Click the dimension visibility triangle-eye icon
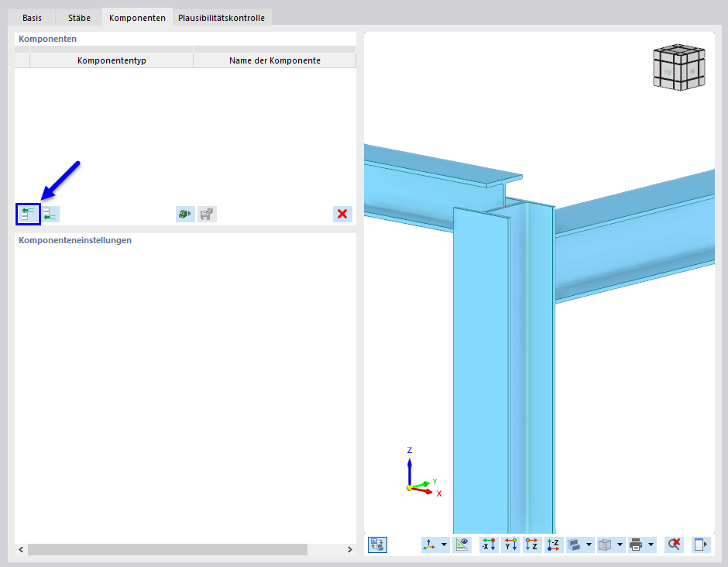This screenshot has width=728, height=567. (x=462, y=545)
